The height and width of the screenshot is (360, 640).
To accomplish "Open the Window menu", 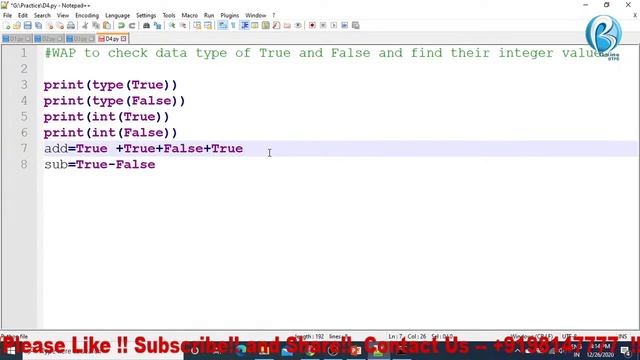I will click(256, 16).
